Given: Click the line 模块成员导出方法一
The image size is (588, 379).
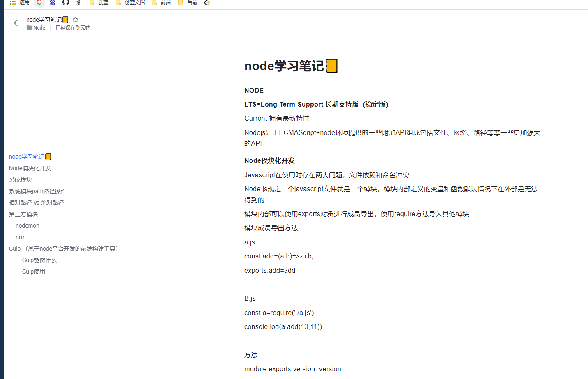Looking at the screenshot, I should tap(274, 228).
